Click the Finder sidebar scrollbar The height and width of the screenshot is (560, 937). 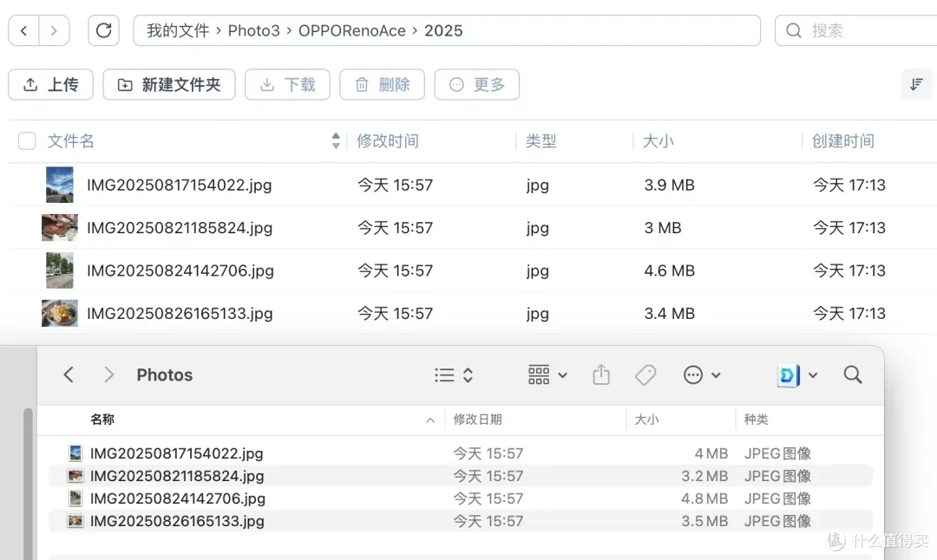pos(28,484)
